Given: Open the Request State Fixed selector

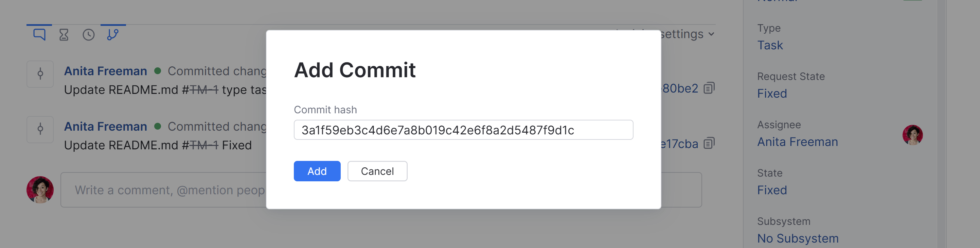Looking at the screenshot, I should click(771, 93).
